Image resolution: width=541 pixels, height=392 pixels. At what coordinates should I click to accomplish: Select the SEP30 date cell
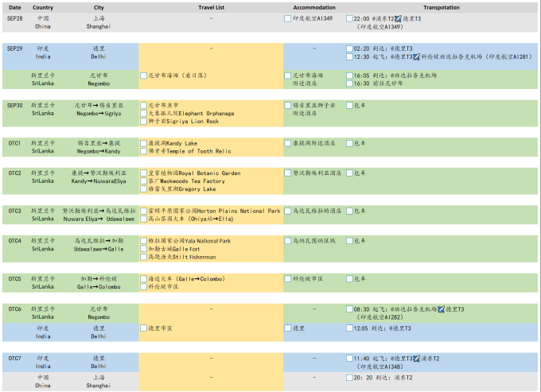coord(14,105)
